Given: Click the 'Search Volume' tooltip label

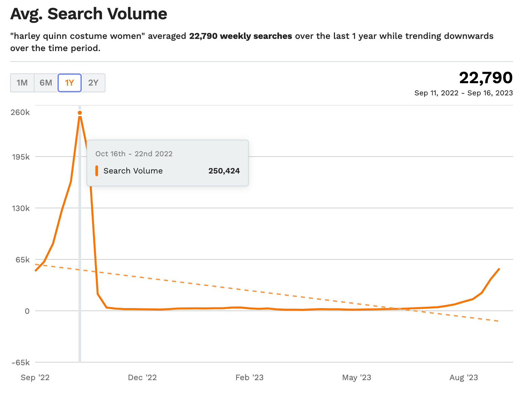Looking at the screenshot, I should [133, 171].
